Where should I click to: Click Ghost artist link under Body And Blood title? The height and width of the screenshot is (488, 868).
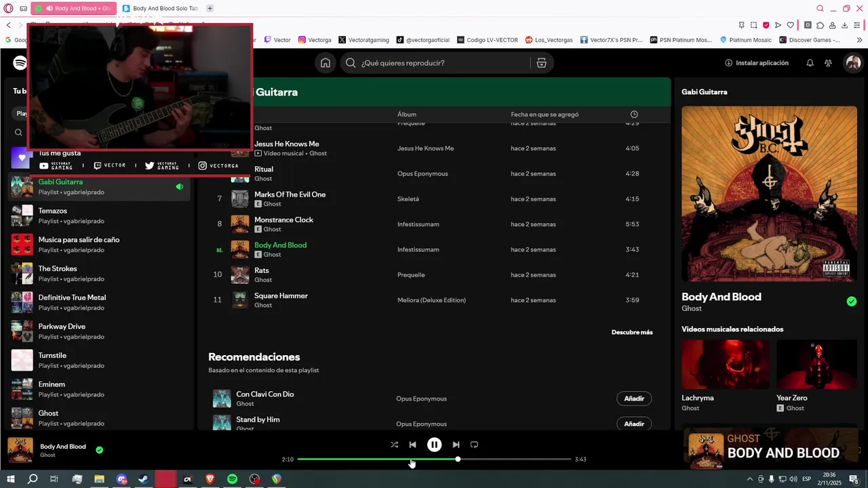[692, 308]
